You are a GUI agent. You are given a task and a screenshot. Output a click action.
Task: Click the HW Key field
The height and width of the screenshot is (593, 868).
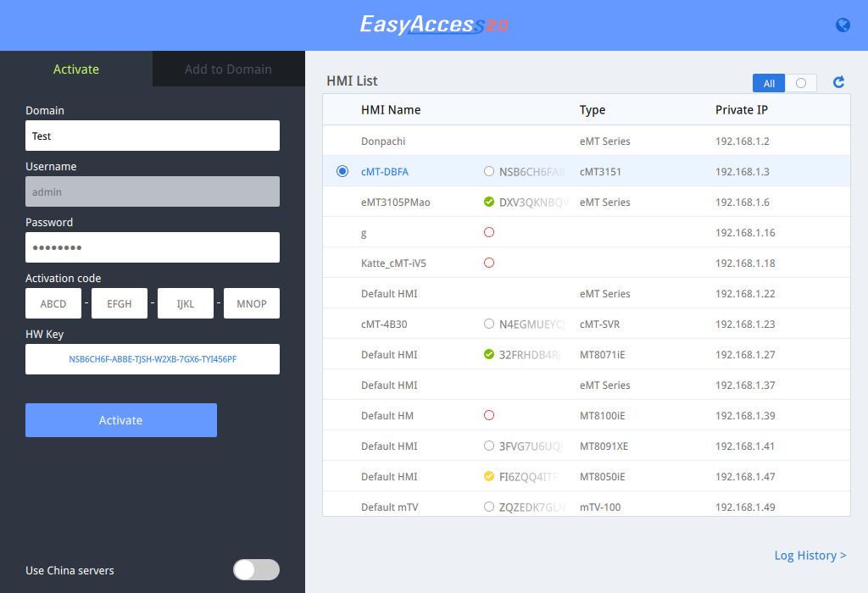click(153, 359)
